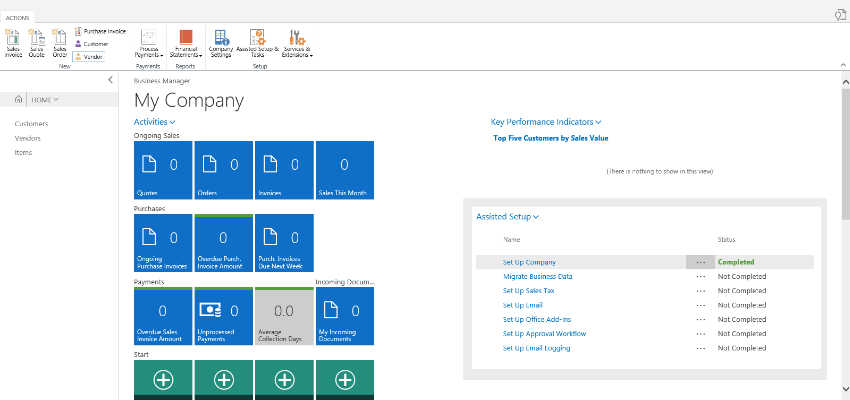The image size is (850, 400).
Task: Click the third Start plus tile
Action: 284,380
